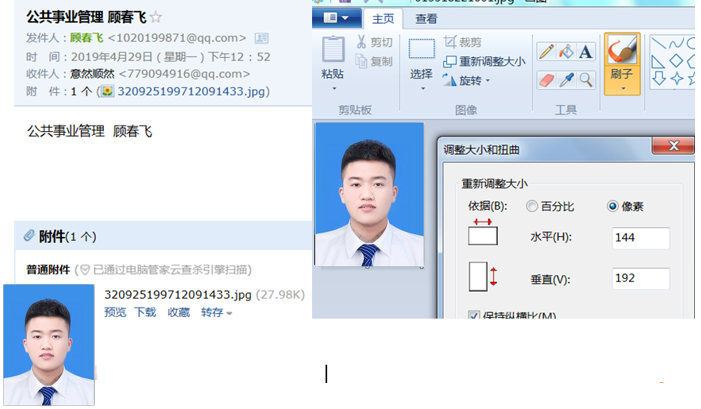
Task: Star this email next to the subject
Action: click(156, 18)
